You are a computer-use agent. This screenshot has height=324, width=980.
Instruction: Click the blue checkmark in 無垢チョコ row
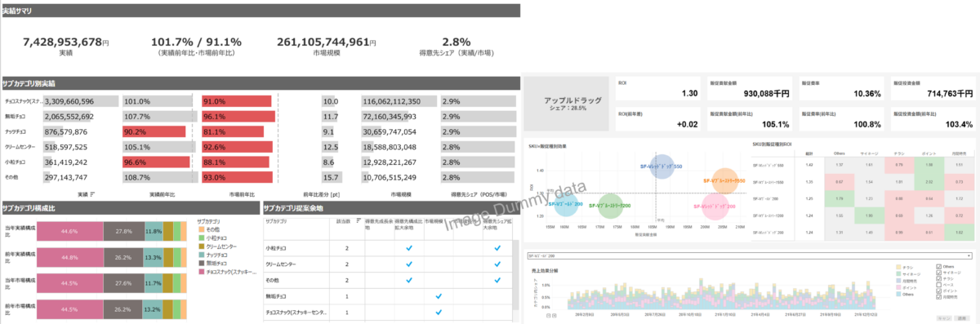pyautogui.click(x=439, y=295)
